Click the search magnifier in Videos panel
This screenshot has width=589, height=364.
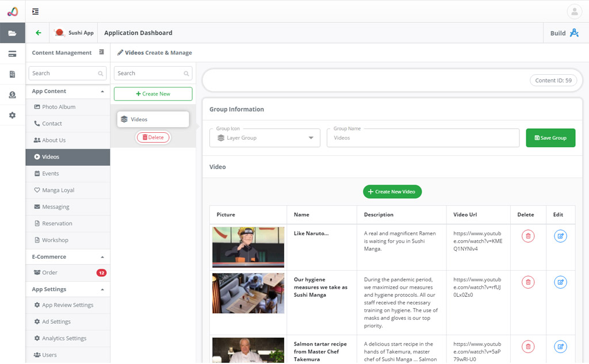tap(186, 74)
